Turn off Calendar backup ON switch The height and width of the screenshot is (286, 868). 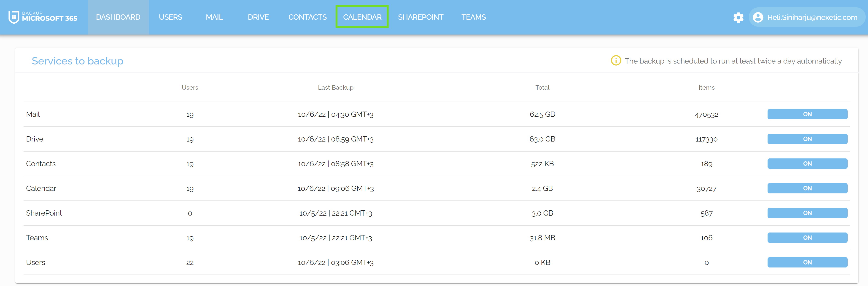pyautogui.click(x=807, y=188)
